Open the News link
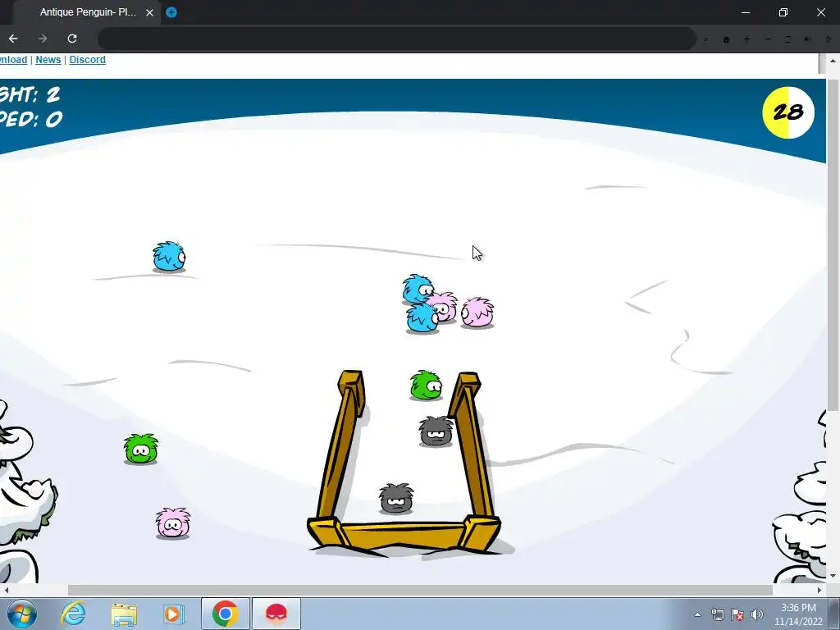Image resolution: width=840 pixels, height=630 pixels. pyautogui.click(x=48, y=59)
